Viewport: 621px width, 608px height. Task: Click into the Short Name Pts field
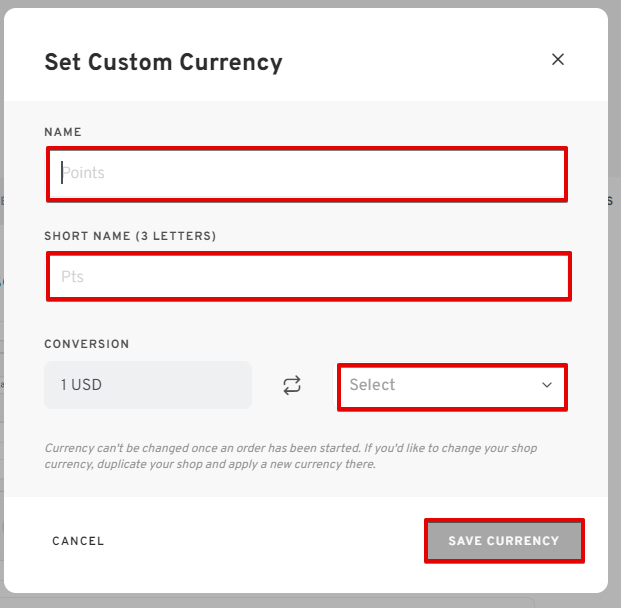(309, 276)
